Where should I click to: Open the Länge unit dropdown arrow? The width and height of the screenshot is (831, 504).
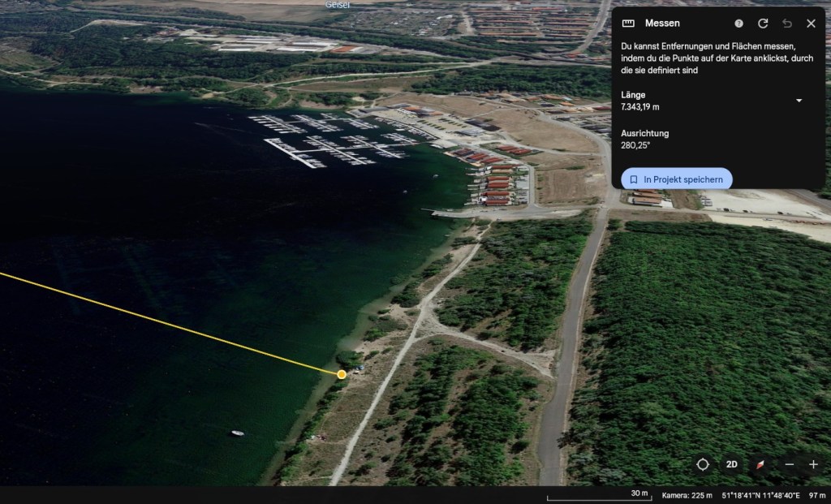click(x=799, y=101)
